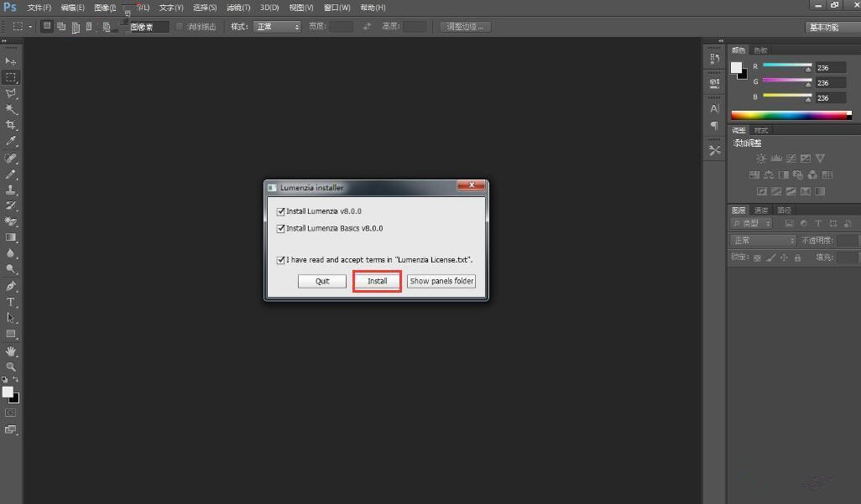This screenshot has height=504, width=861.
Task: Uncheck Install Lumenzia Basics v8.0.0
Action: [x=280, y=228]
